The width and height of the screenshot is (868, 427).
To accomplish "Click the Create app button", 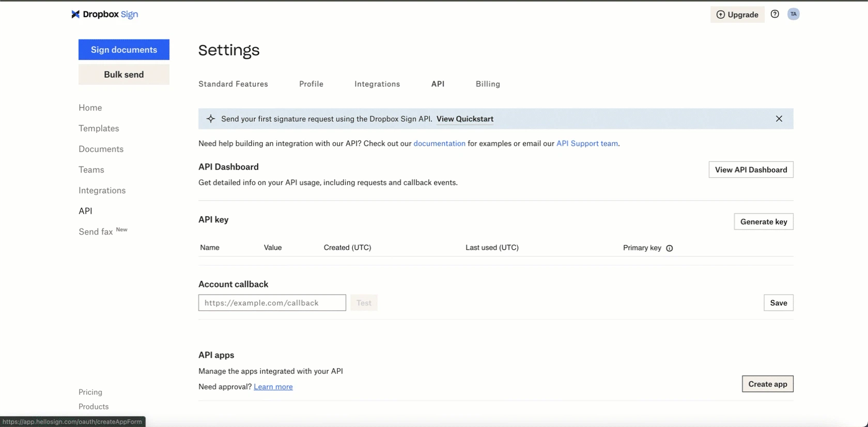I will click(x=768, y=384).
